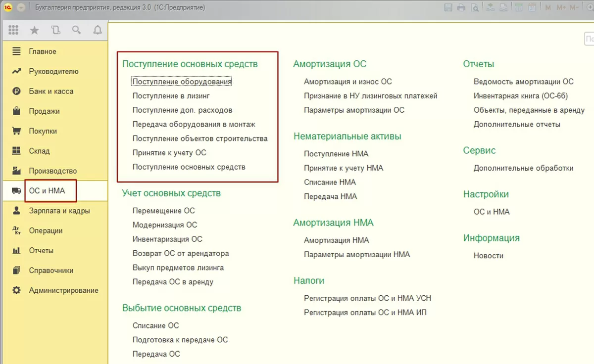Click the Print toolbar icon

[461, 7]
